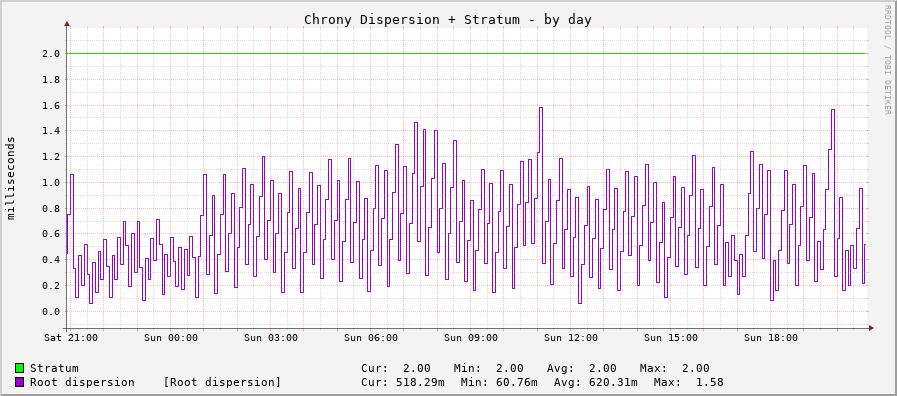Click the 1.0 y-axis tick label
Image resolution: width=897 pixels, height=396 pixels.
[x=52, y=183]
